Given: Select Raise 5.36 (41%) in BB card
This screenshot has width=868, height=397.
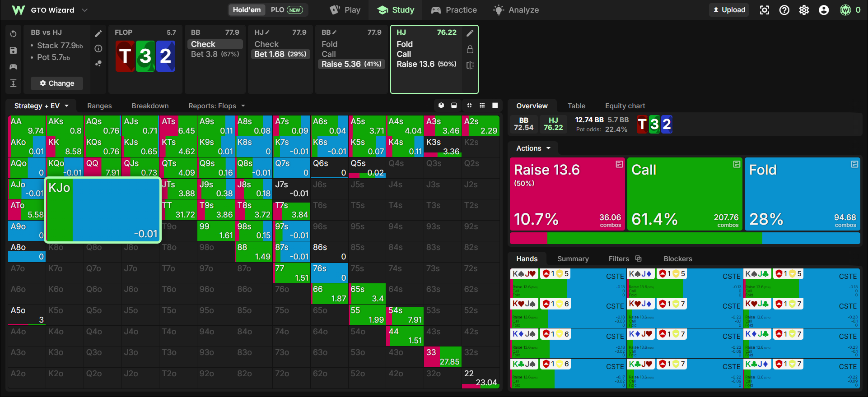Looking at the screenshot, I should click(x=351, y=64).
